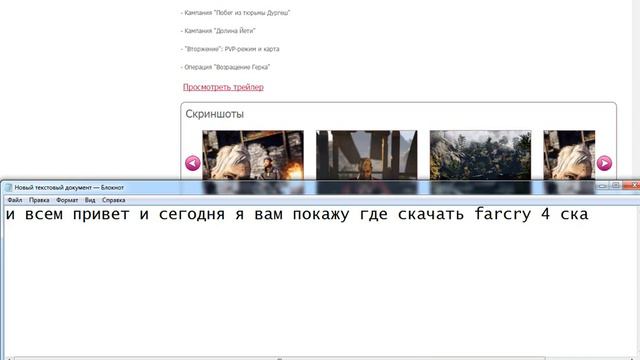Click the Notepad horizontal scrollbar
Viewport: 640px width, 360px height.
click(280, 358)
